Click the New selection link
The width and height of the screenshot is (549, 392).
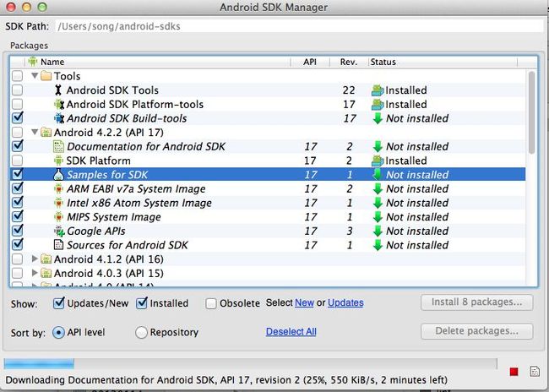coord(304,302)
